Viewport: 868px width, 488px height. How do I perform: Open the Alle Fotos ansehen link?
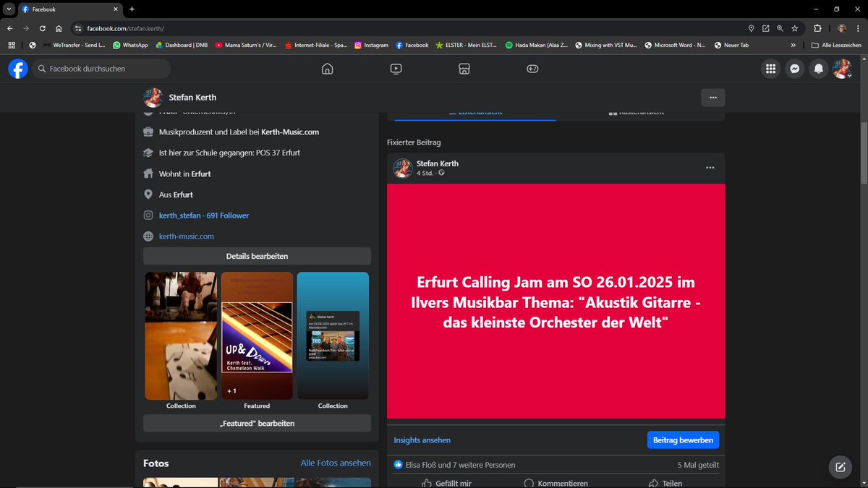[x=336, y=463]
